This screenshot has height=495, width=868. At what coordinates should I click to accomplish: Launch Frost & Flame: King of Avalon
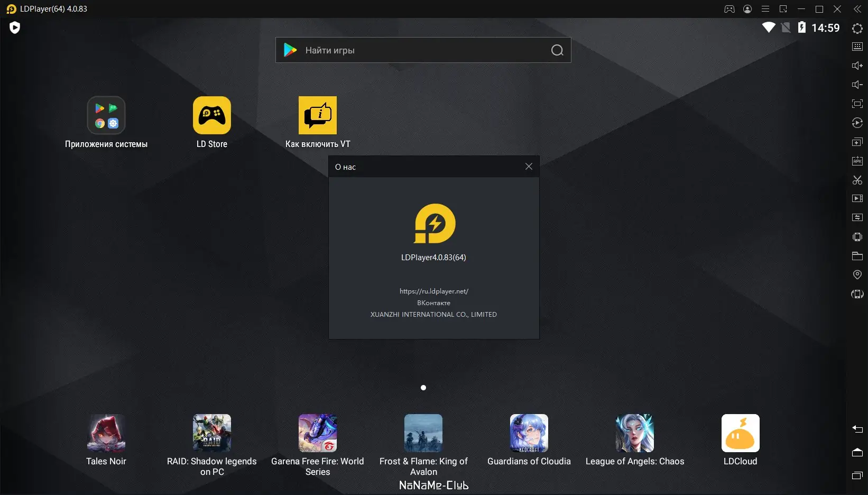[423, 445]
